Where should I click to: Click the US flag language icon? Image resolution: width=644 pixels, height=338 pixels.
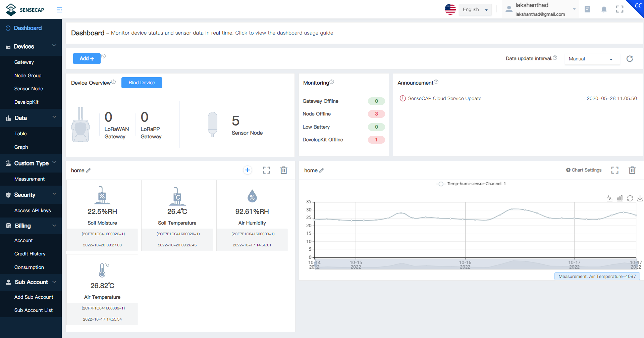[450, 9]
